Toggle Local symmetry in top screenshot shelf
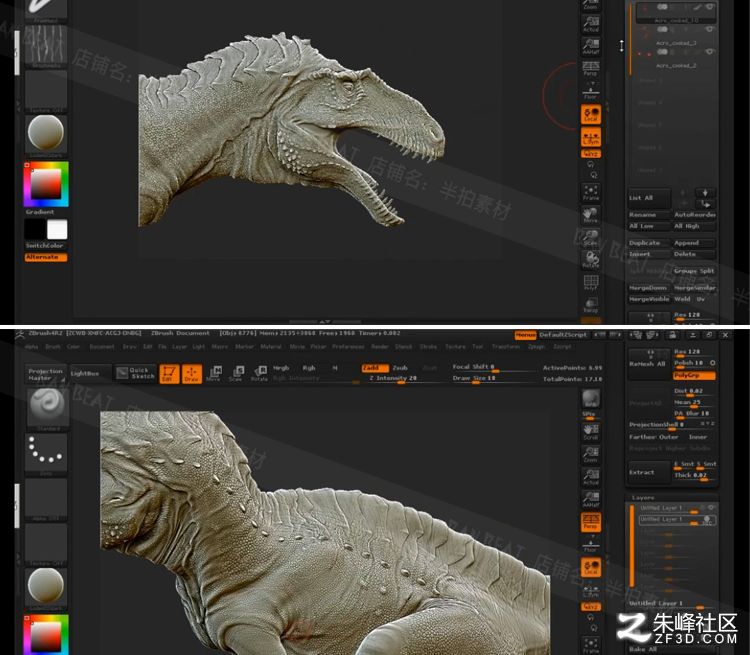Viewport: 750px width, 655px height. pyautogui.click(x=591, y=114)
